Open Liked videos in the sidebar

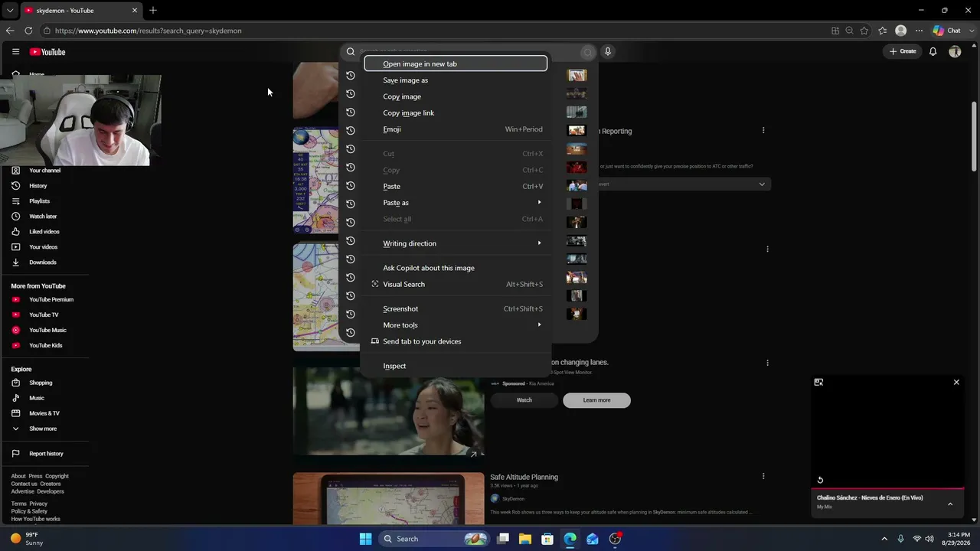(x=44, y=232)
